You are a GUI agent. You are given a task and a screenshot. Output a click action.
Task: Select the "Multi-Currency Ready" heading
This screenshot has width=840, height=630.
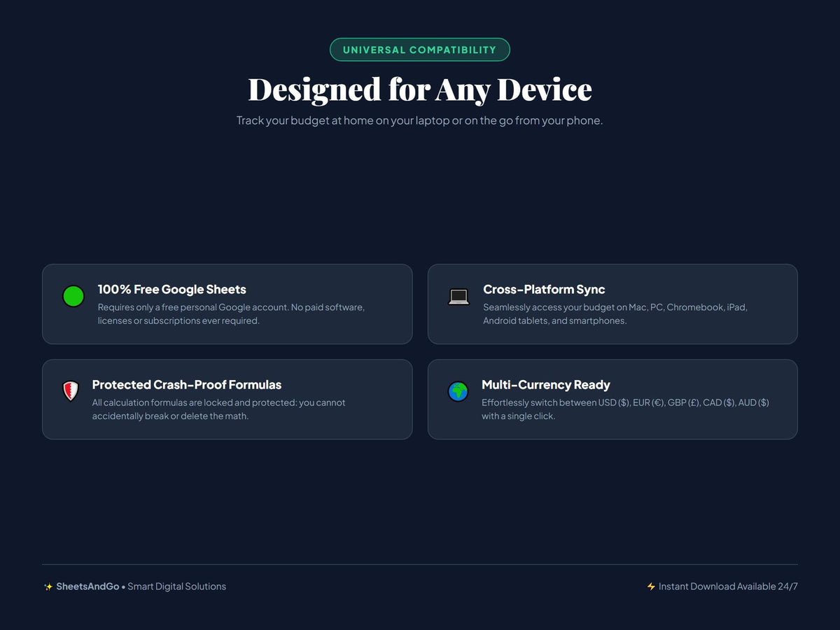(546, 384)
